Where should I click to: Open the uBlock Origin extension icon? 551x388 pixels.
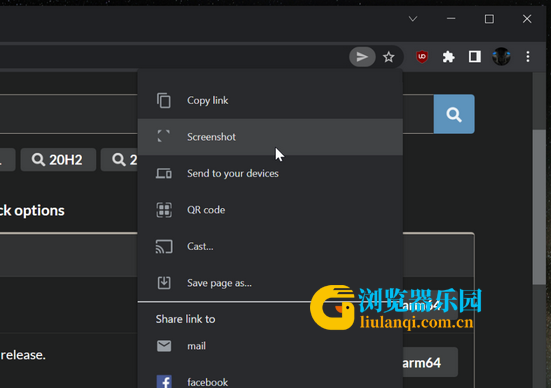tap(422, 57)
